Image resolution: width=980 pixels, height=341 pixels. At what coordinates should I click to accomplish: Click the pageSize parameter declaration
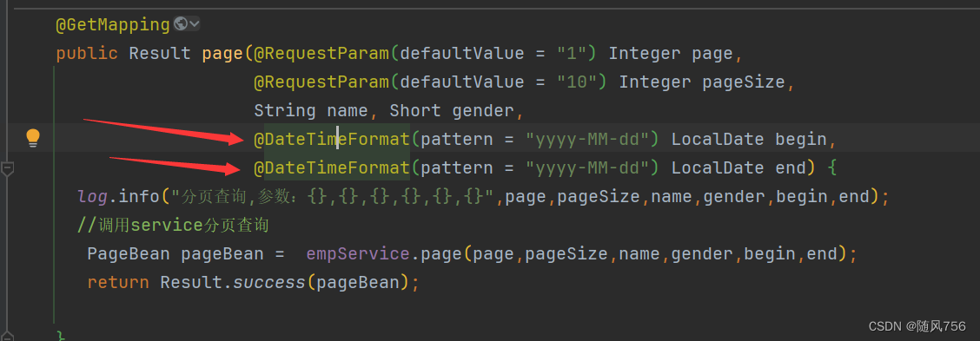coord(743,82)
